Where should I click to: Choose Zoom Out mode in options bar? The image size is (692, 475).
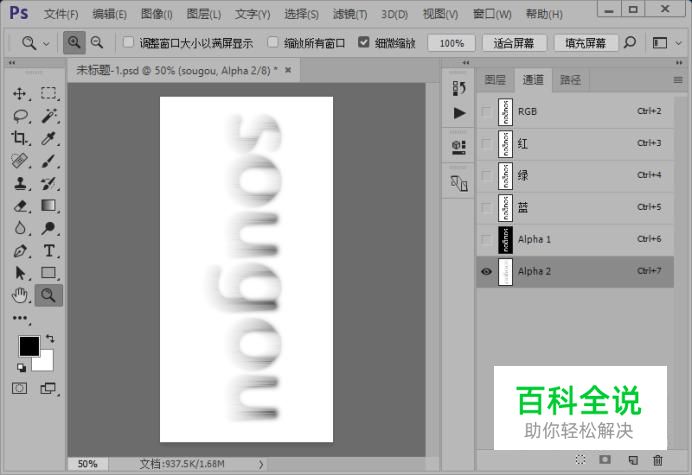[97, 43]
